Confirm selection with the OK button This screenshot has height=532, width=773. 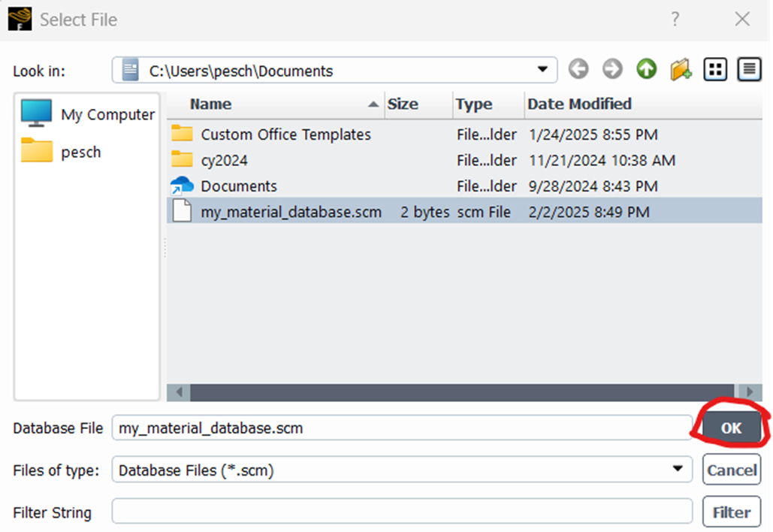[731, 427]
